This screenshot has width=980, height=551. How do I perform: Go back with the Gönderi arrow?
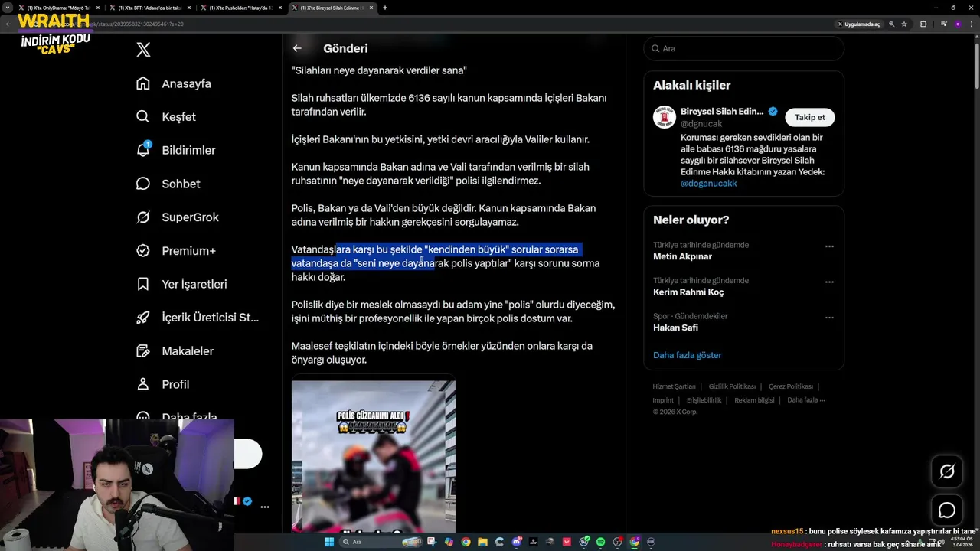click(x=297, y=48)
